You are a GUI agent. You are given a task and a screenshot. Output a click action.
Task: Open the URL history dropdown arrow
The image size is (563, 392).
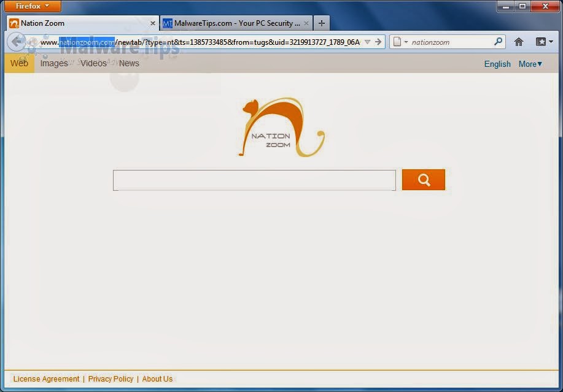(x=367, y=42)
